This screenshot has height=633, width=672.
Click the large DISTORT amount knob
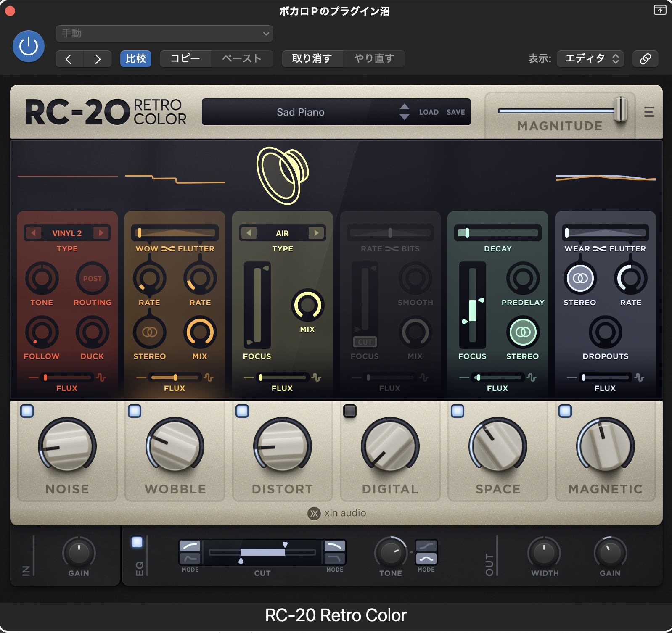click(x=283, y=446)
